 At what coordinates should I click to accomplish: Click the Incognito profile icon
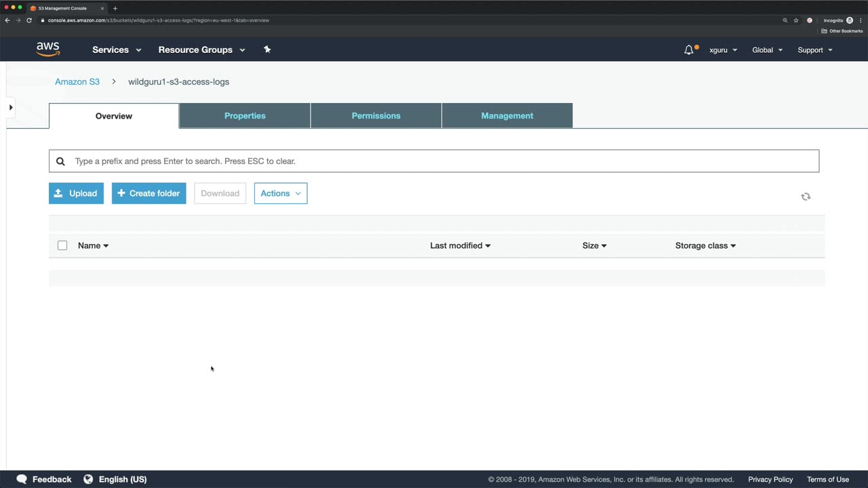click(850, 20)
